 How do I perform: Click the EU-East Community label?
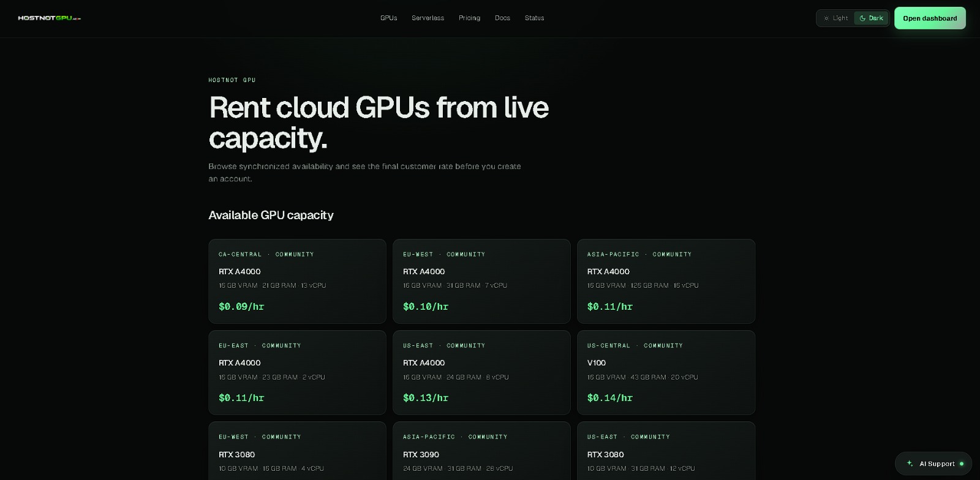[x=260, y=346]
